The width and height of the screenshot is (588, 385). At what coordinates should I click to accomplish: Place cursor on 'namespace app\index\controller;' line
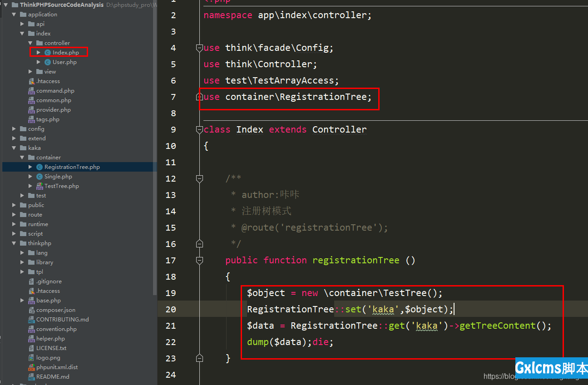[x=287, y=15]
